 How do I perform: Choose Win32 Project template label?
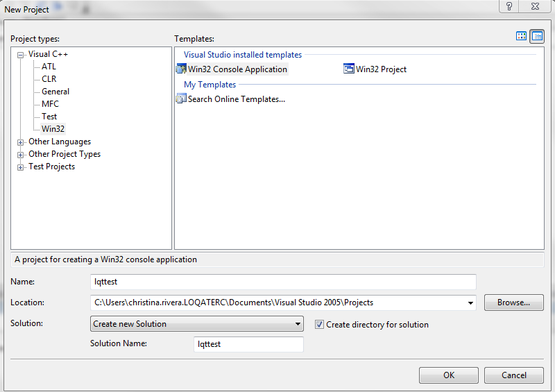coord(381,69)
